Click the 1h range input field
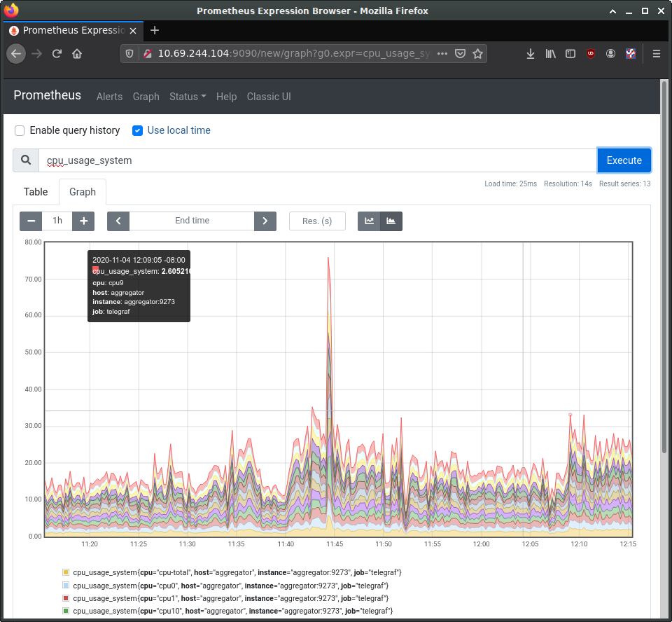This screenshot has height=622, width=672. 57,221
